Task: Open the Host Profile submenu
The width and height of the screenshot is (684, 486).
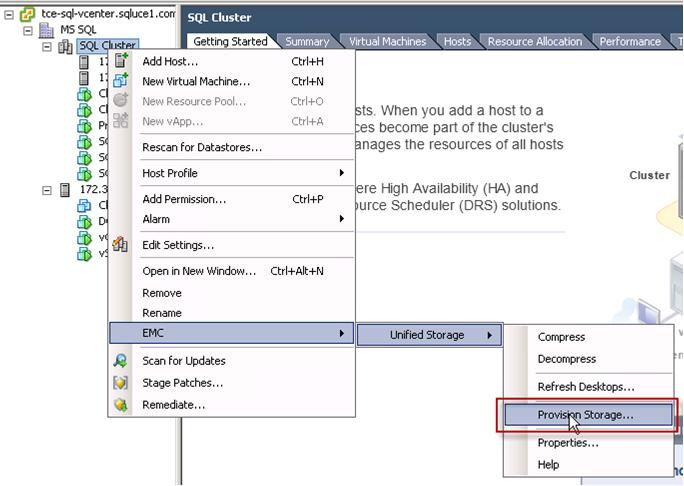Action: (232, 173)
